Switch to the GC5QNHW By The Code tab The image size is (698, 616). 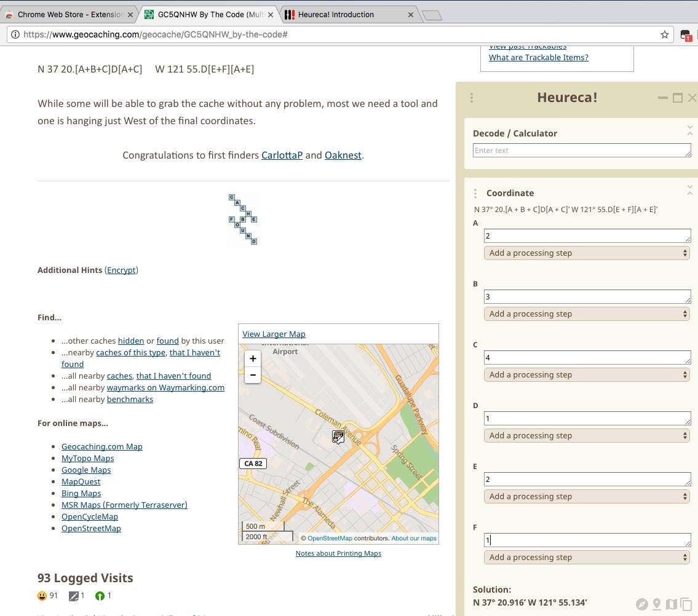(x=209, y=15)
